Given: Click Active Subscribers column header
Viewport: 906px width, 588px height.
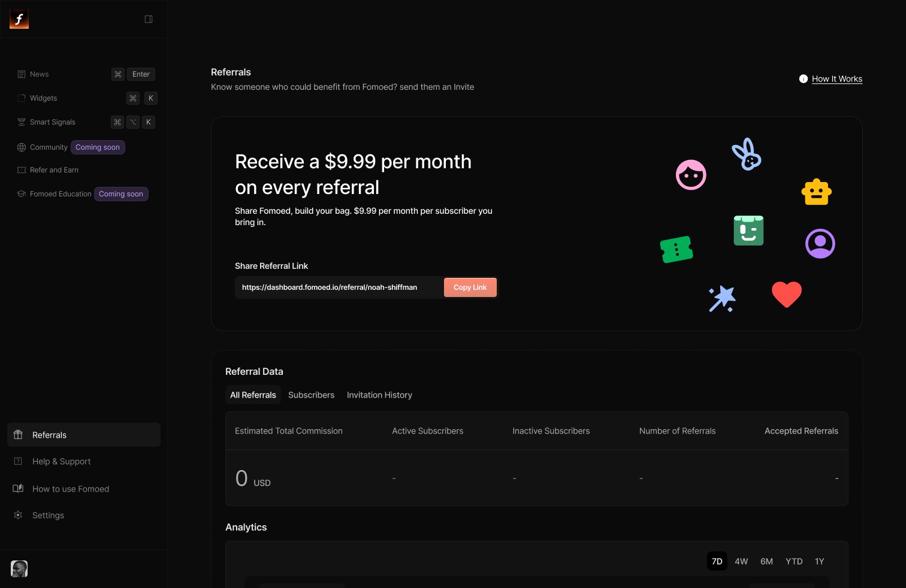Looking at the screenshot, I should pyautogui.click(x=428, y=431).
